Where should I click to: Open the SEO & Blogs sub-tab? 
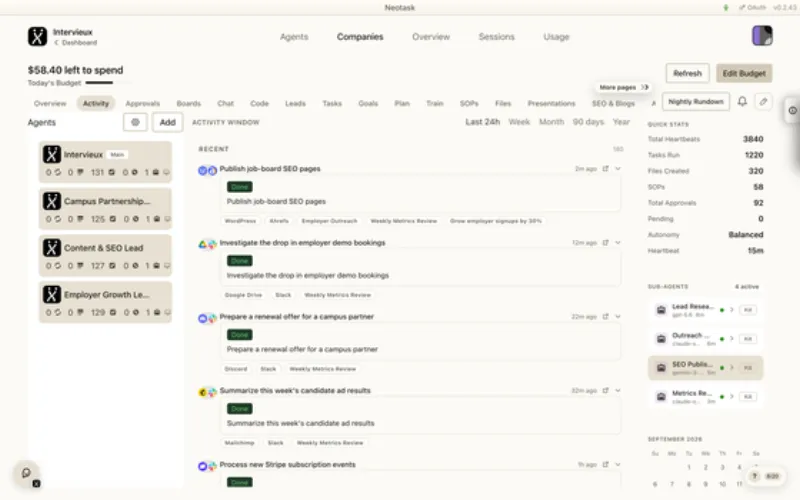click(x=613, y=104)
